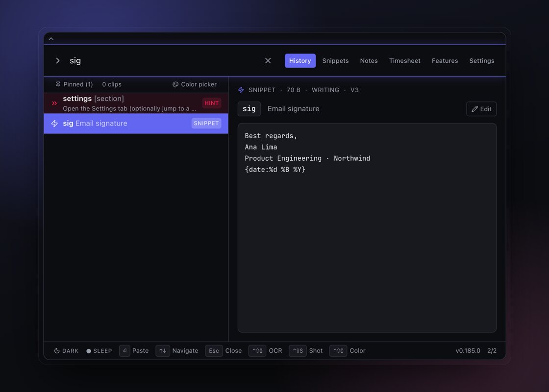Viewport: 549px width, 392px height.
Task: Open the Settings tab
Action: (x=482, y=61)
